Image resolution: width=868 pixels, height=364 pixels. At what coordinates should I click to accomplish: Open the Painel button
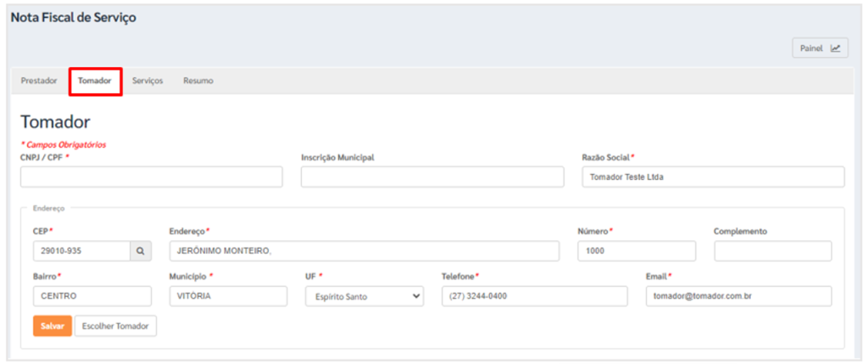(820, 48)
